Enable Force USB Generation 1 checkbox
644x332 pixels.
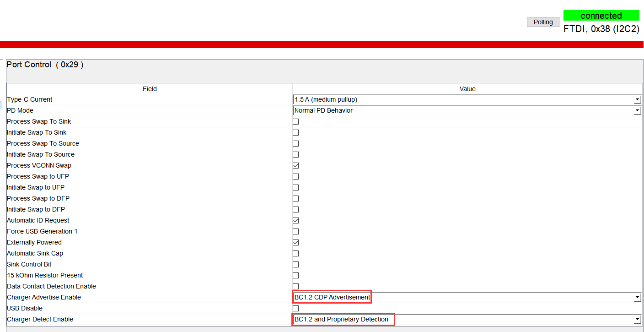pos(295,231)
